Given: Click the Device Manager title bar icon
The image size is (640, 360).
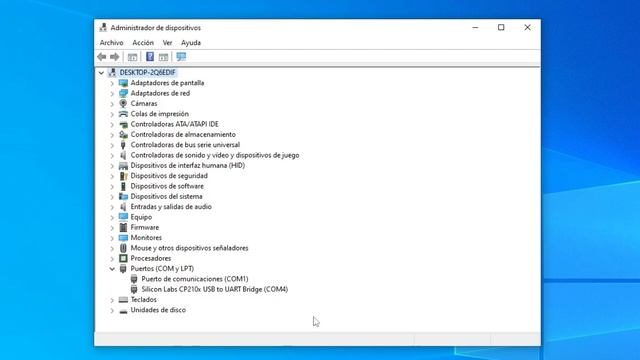Looking at the screenshot, I should (103, 27).
